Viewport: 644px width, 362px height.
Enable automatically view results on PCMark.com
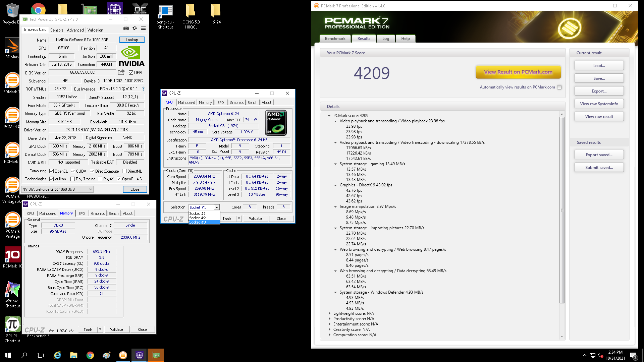coord(559,87)
